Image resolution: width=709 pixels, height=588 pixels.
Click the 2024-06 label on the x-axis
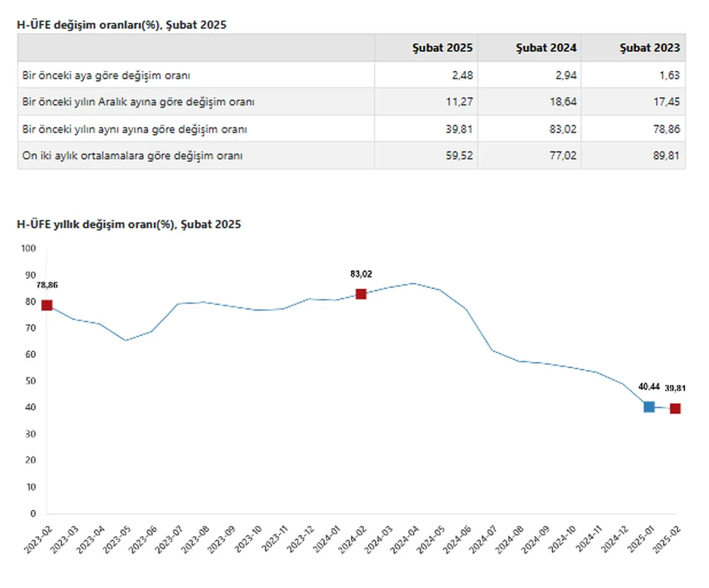[457, 540]
